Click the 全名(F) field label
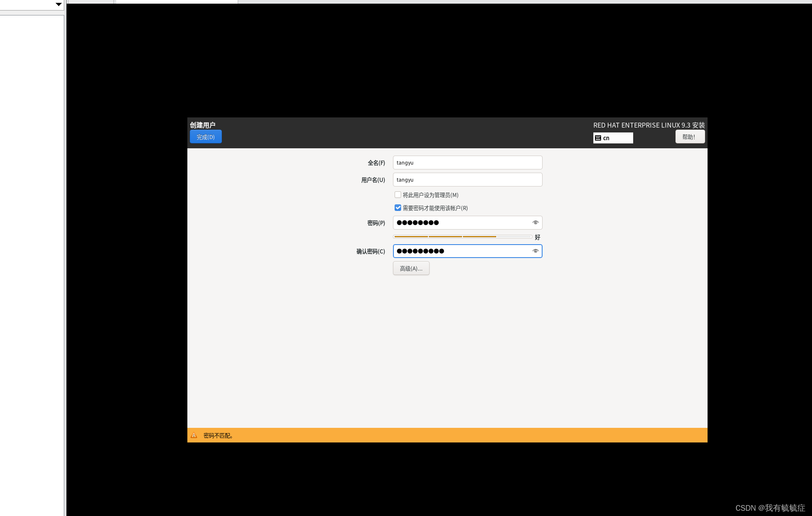This screenshot has height=516, width=812. 376,163
